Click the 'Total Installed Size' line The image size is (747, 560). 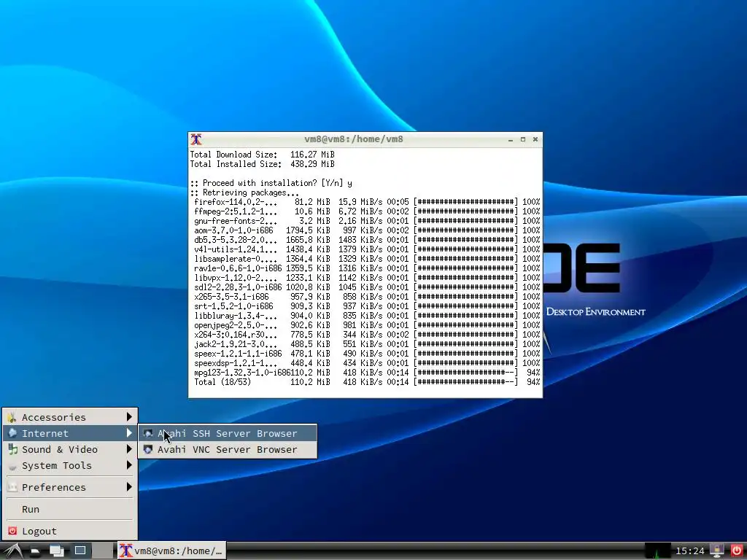263,164
